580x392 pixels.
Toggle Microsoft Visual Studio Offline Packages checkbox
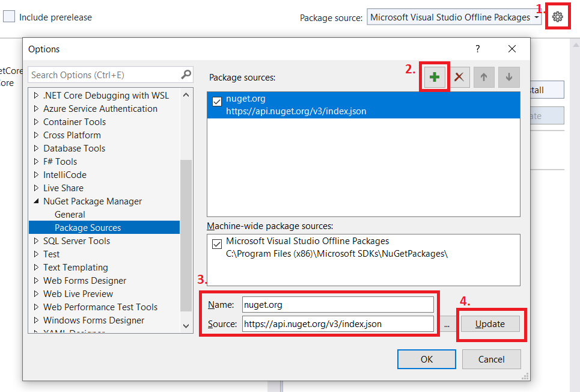click(x=217, y=244)
